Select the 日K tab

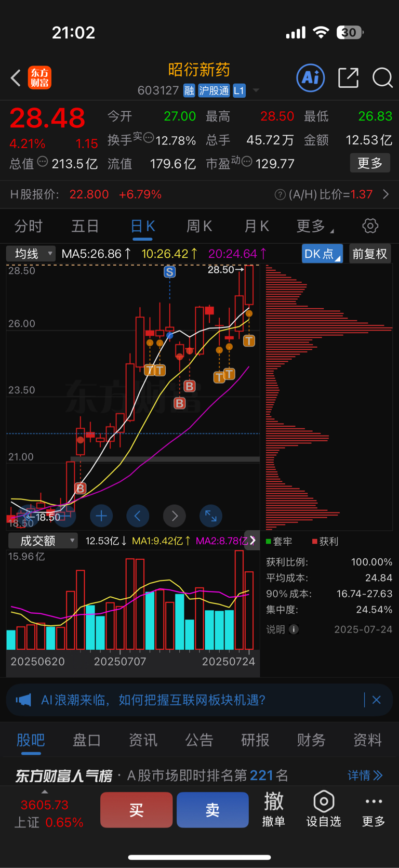[x=142, y=226]
